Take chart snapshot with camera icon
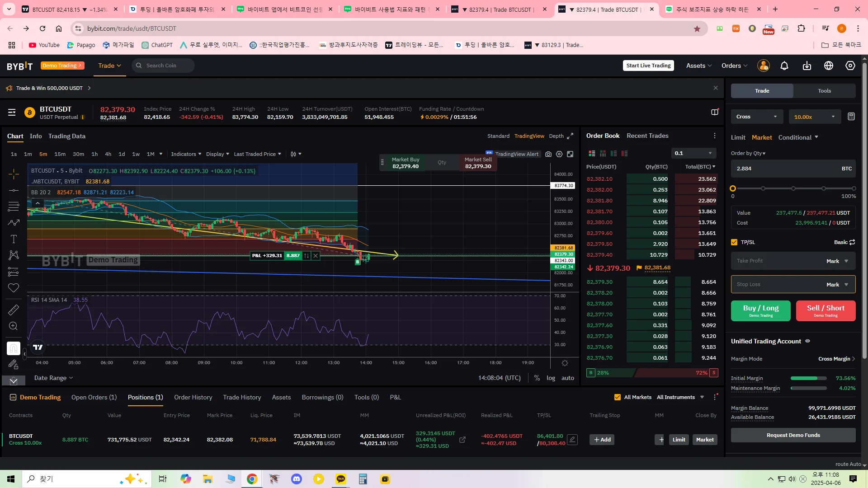Screen dimensions: 868x488 tap(548, 154)
